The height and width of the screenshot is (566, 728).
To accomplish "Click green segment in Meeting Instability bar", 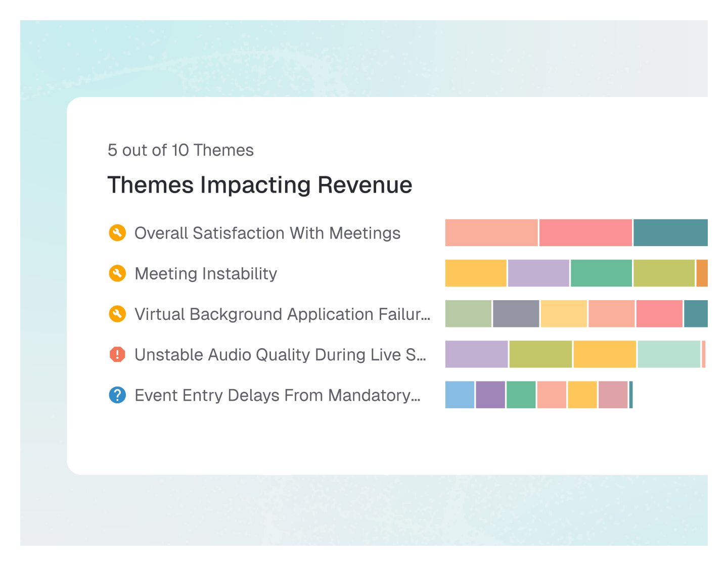I will pos(601,273).
